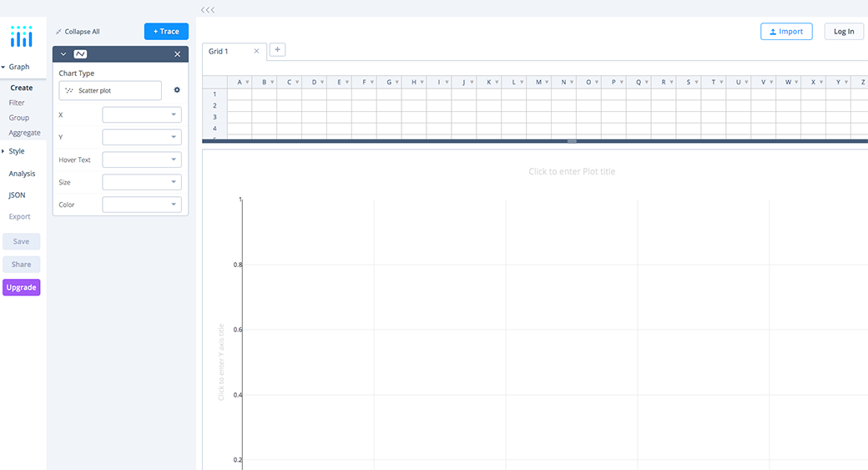Close the trace panel with X icon
Viewport: 868px width, 470px height.
tap(177, 54)
